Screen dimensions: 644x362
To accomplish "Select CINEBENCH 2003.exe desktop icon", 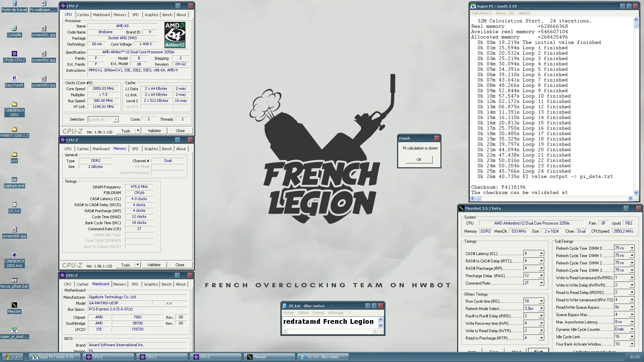I will (14, 260).
